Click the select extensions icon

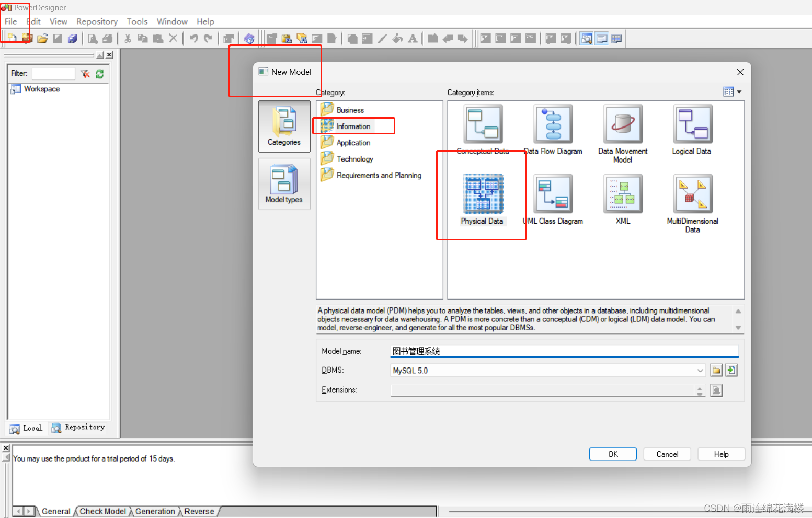tap(716, 390)
